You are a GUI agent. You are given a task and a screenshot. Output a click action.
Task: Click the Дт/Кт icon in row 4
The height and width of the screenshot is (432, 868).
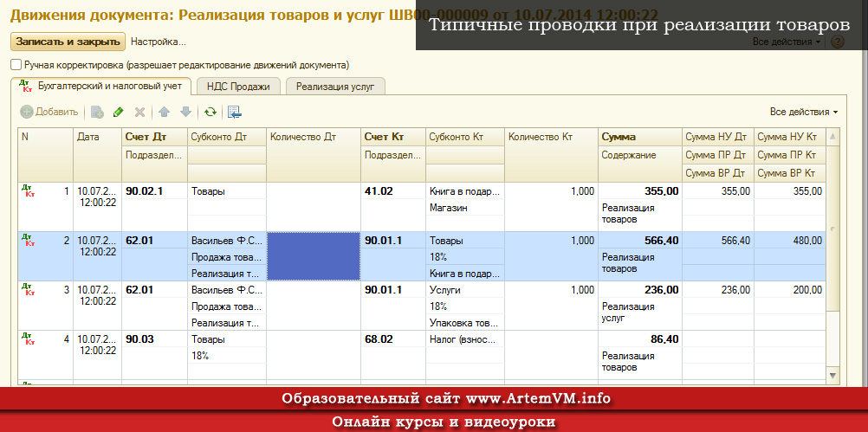coord(27,339)
